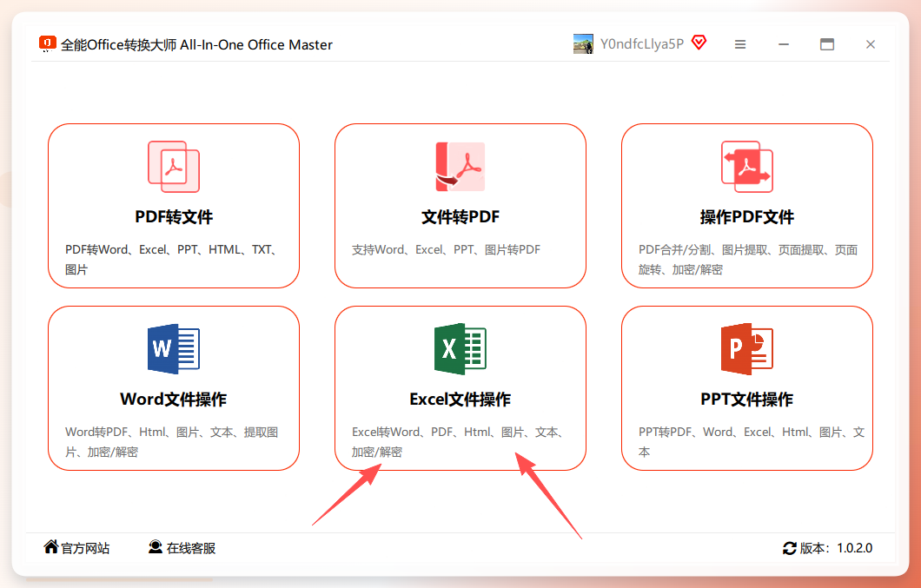Click the 文件转PDF red icon

(x=460, y=167)
